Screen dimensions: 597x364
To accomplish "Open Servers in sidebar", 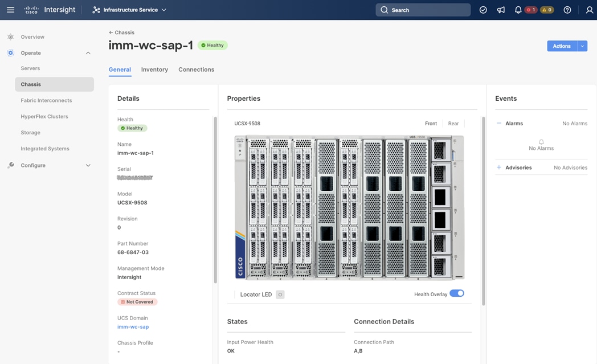I will 30,68.
